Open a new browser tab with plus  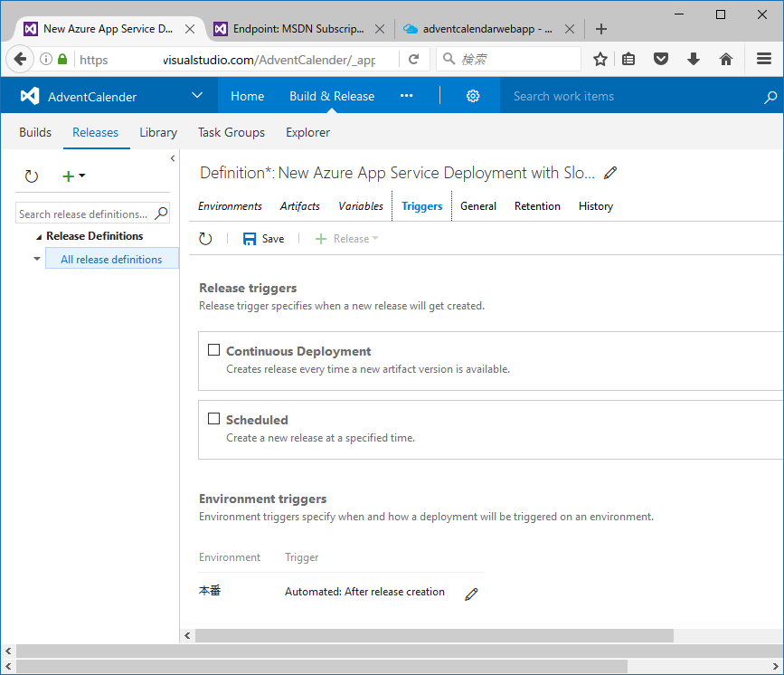pos(601,29)
